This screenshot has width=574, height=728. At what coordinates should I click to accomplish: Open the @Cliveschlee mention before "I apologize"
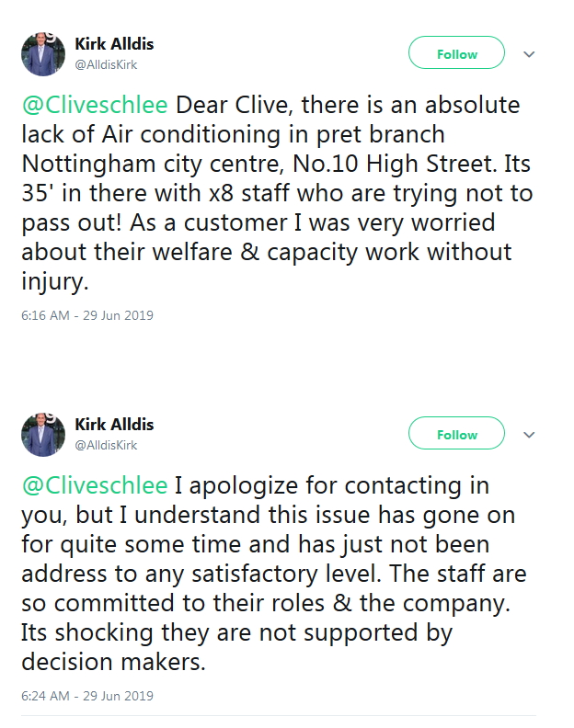click(x=94, y=485)
